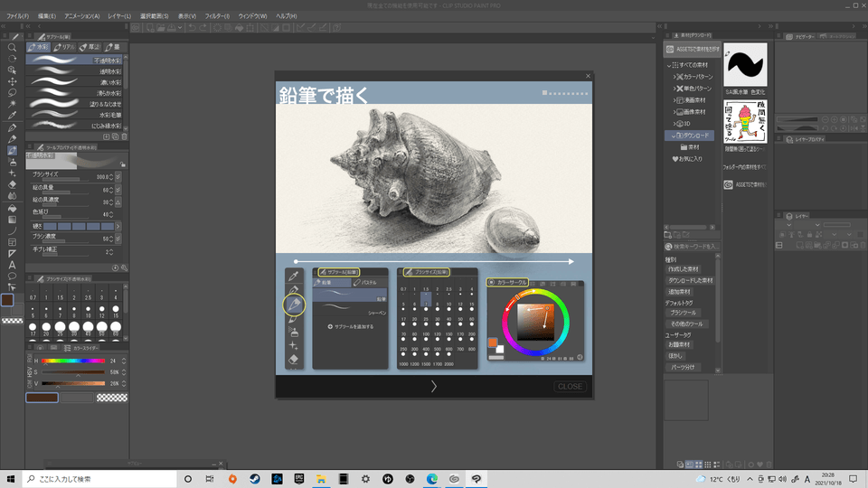Select the Brush tool in toolbar
The height and width of the screenshot is (488, 868).
click(12, 151)
